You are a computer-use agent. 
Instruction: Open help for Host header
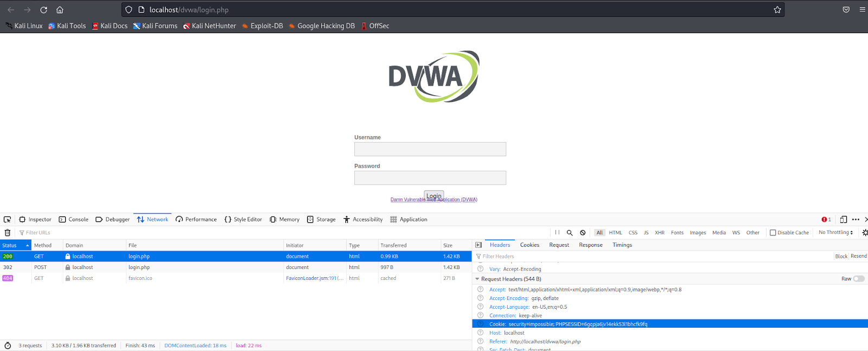pyautogui.click(x=480, y=333)
